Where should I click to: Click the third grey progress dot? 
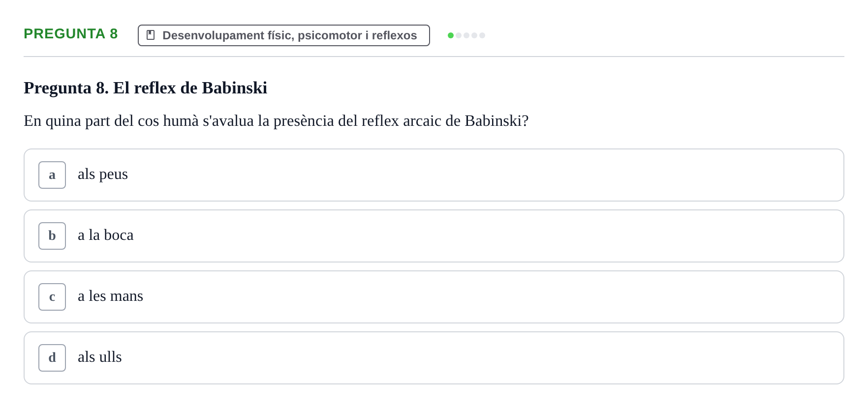click(466, 35)
